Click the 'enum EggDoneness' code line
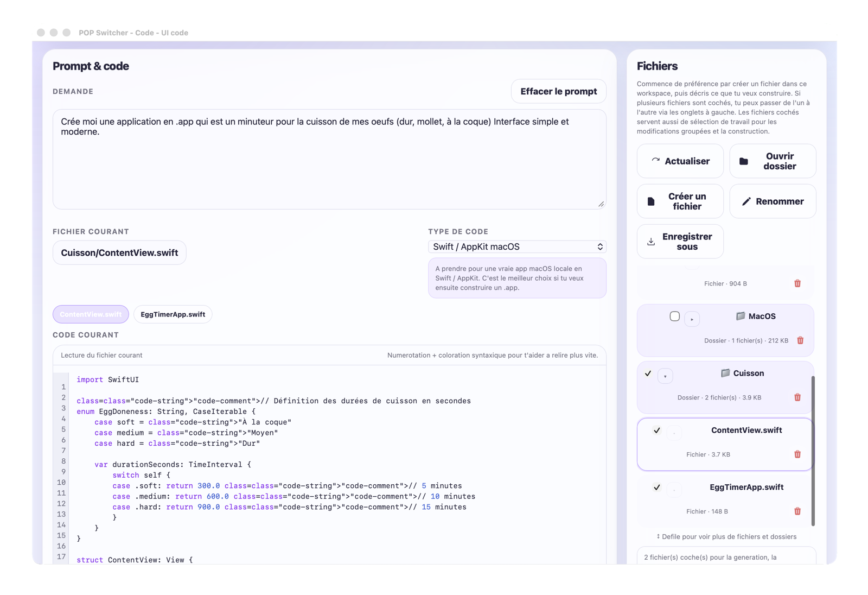The image size is (868, 595). 165,412
